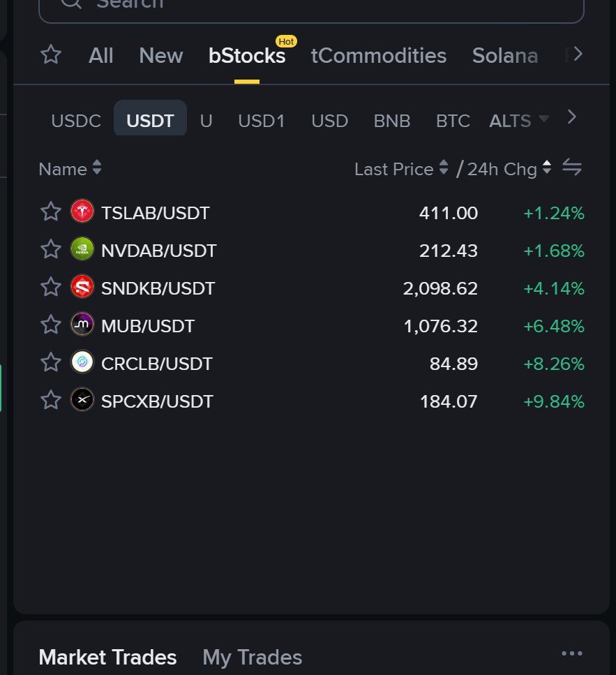Focus the Search input field
The height and width of the screenshot is (675, 616).
(311, 6)
